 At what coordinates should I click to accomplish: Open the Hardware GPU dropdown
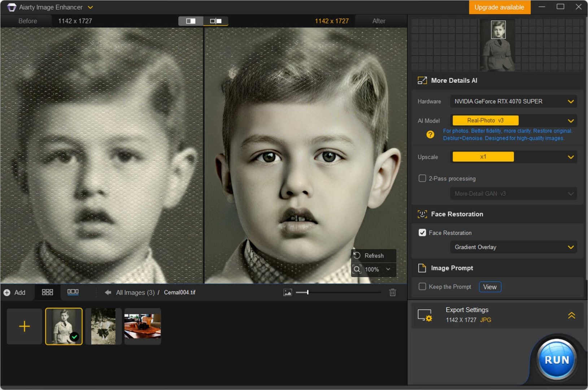pyautogui.click(x=513, y=101)
